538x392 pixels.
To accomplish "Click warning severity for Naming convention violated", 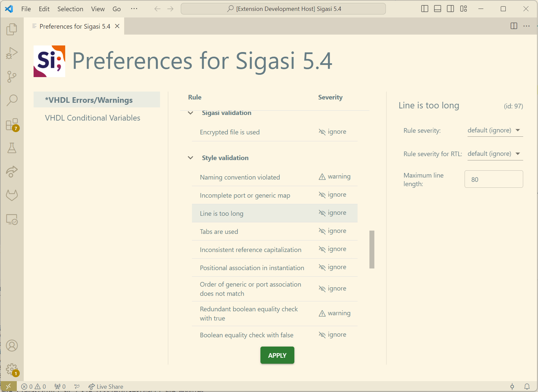I will coord(335,177).
